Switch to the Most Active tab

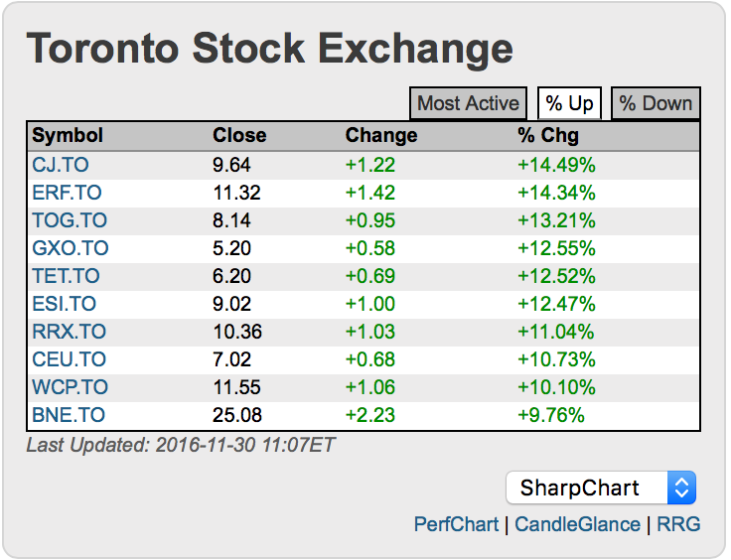(x=468, y=103)
